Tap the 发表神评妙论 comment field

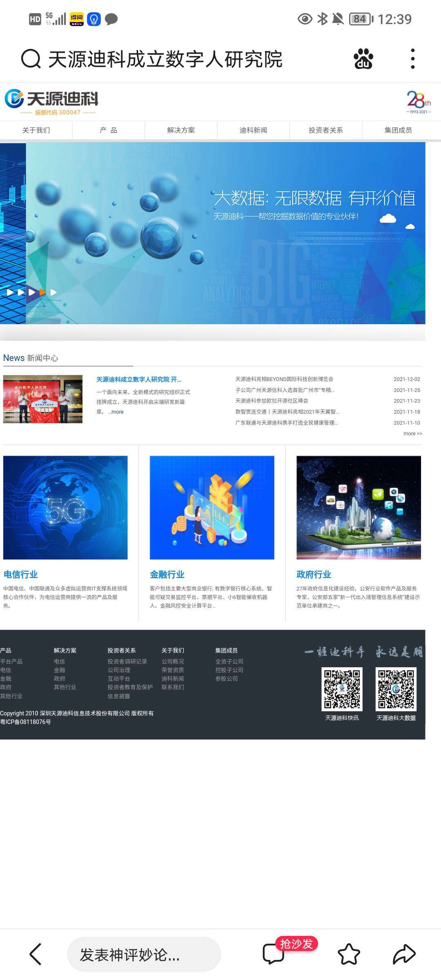coord(144,954)
